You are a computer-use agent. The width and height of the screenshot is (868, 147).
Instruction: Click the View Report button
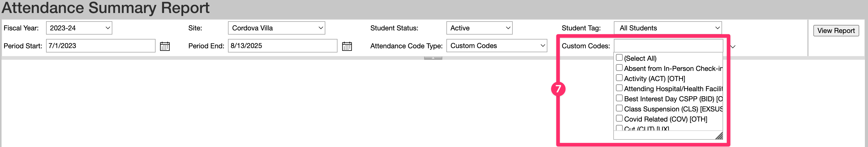(836, 31)
